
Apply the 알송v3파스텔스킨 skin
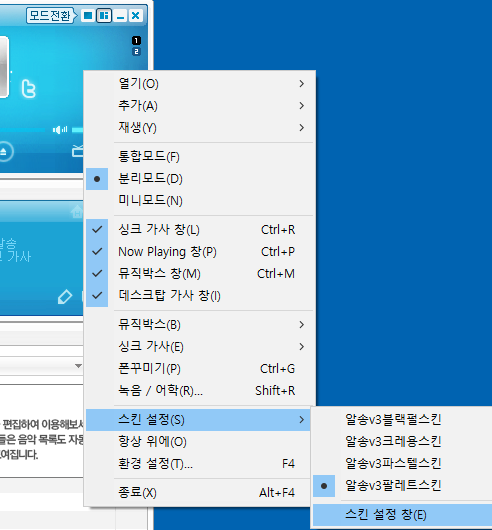(x=402, y=463)
